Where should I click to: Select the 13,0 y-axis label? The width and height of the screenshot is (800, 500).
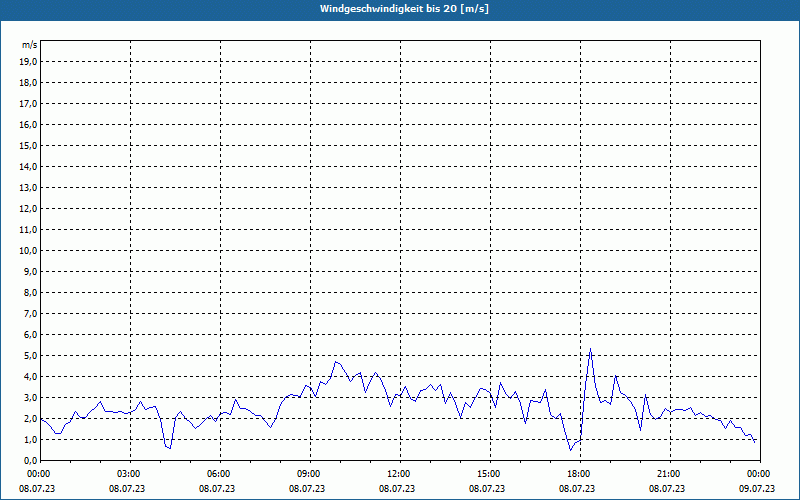coord(28,188)
